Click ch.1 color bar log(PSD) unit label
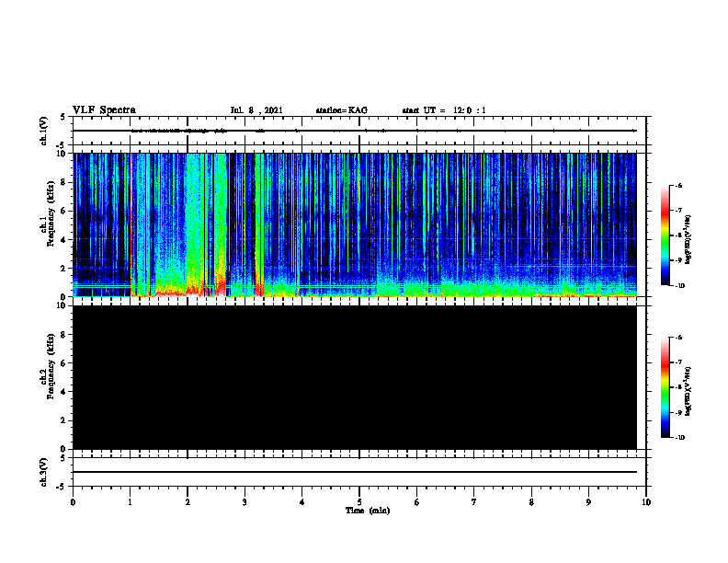This screenshot has height=563, width=728. tap(688, 239)
